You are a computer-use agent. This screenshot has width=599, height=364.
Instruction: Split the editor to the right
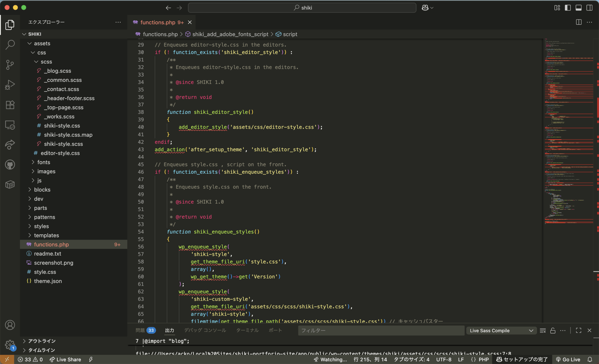point(579,22)
